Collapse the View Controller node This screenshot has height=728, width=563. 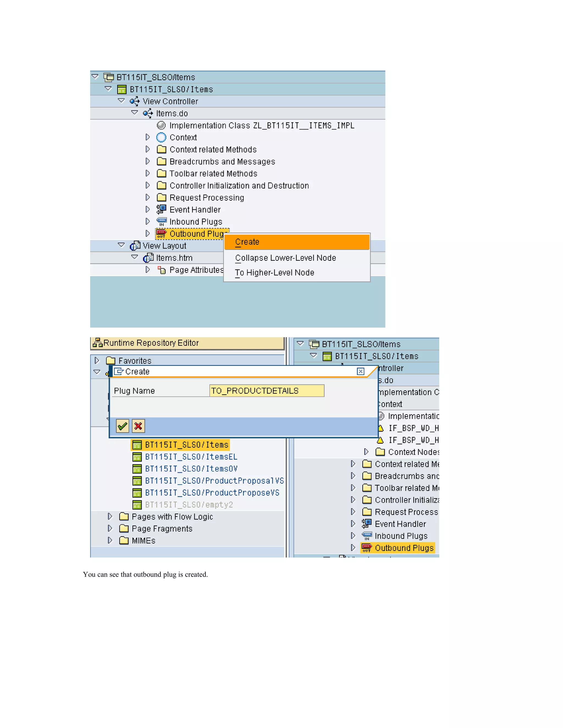point(122,101)
